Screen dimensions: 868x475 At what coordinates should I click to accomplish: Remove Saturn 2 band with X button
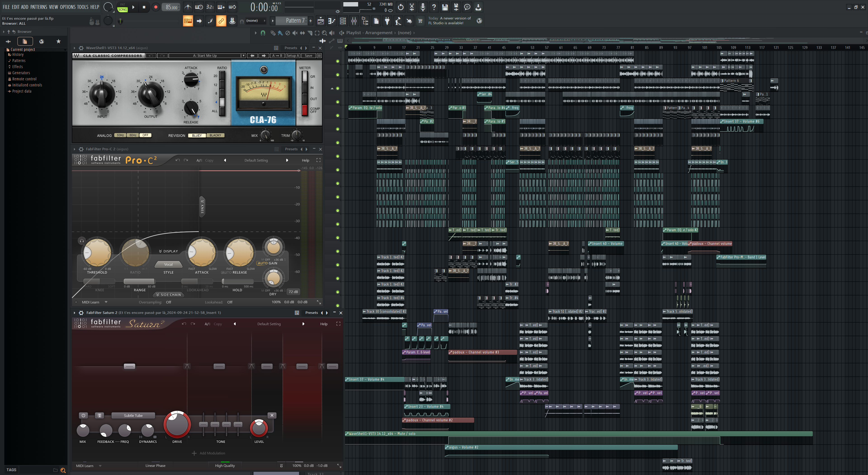[x=272, y=415]
